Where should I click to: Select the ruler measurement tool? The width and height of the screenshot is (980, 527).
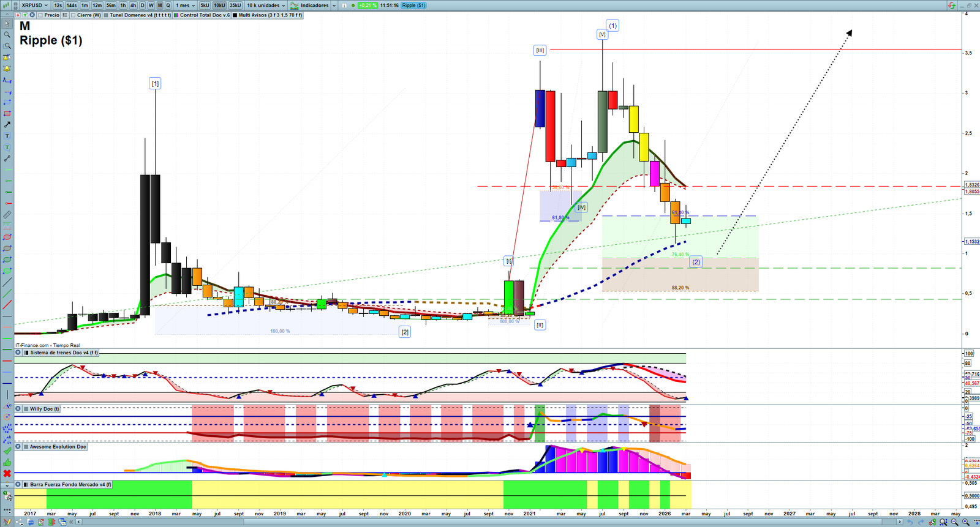(7, 215)
